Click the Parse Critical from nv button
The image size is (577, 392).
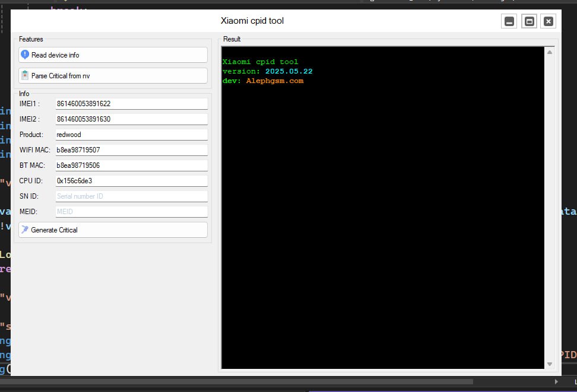click(x=113, y=76)
